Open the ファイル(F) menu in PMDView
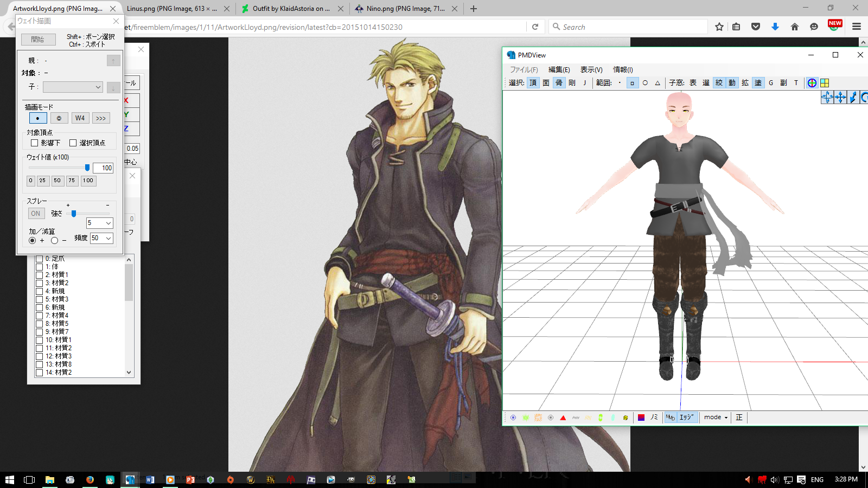Image resolution: width=868 pixels, height=488 pixels. coord(524,69)
